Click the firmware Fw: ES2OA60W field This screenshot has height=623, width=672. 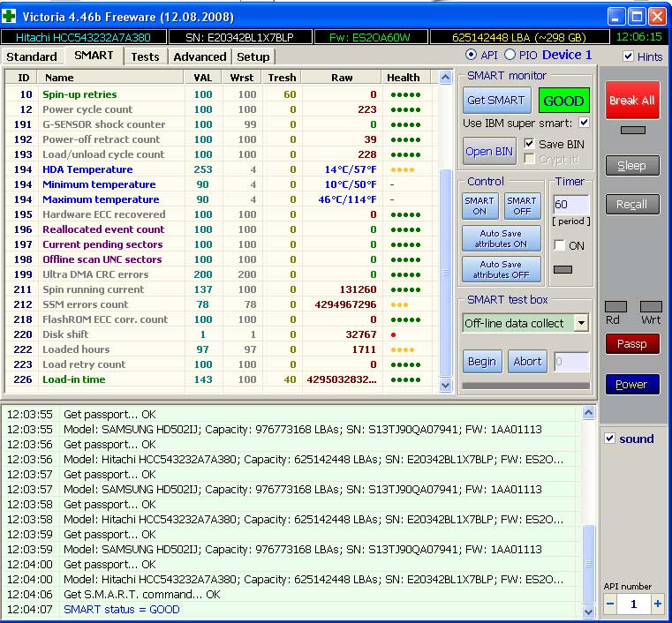pos(370,37)
